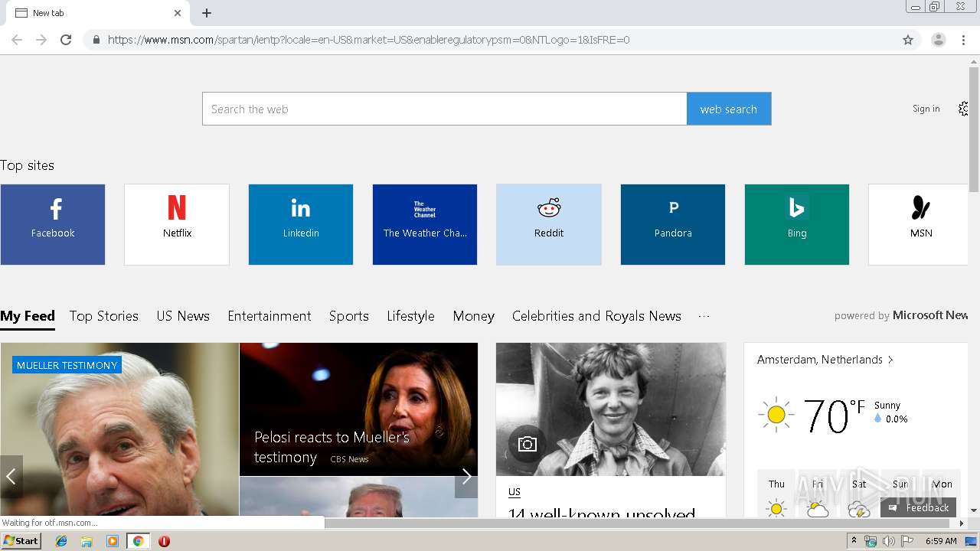This screenshot has height=551, width=980.
Task: Focus the Search the web field
Action: (x=444, y=109)
